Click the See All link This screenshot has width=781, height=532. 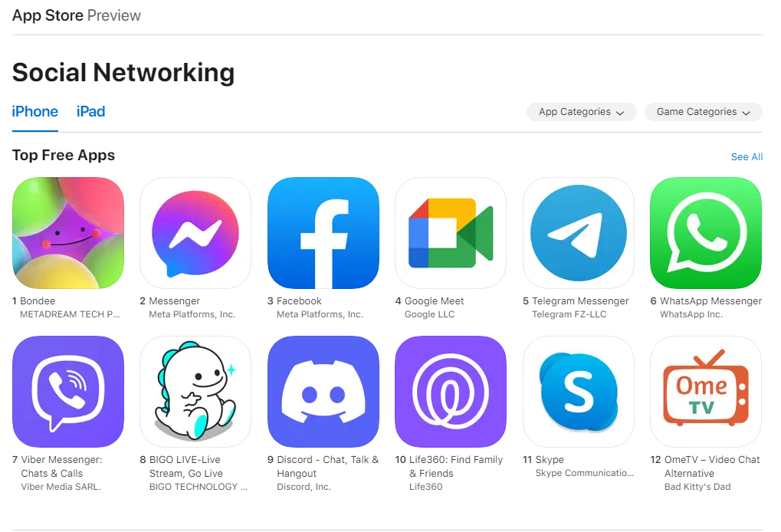tap(747, 157)
